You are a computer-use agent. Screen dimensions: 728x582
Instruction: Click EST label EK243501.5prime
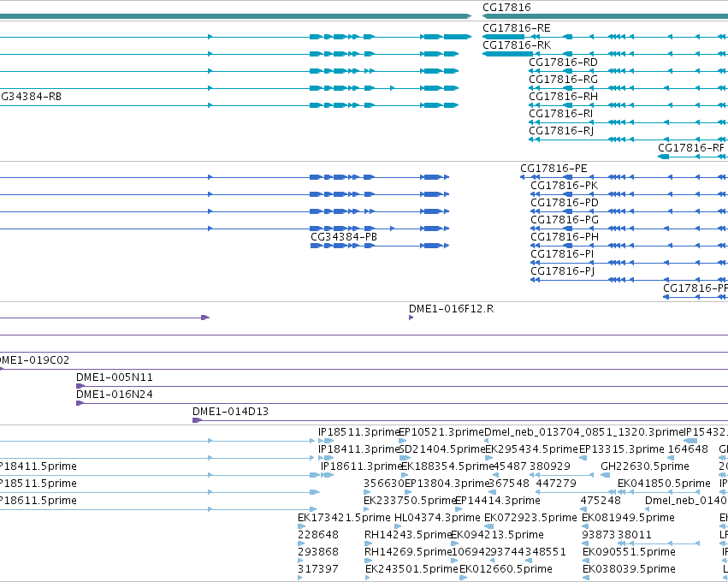coord(411,569)
